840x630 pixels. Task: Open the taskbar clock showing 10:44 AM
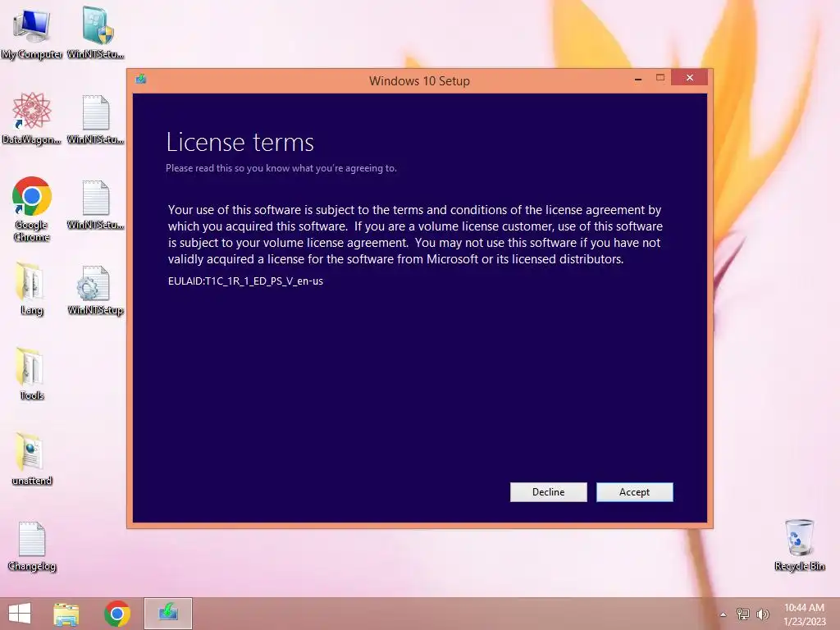coord(804,614)
